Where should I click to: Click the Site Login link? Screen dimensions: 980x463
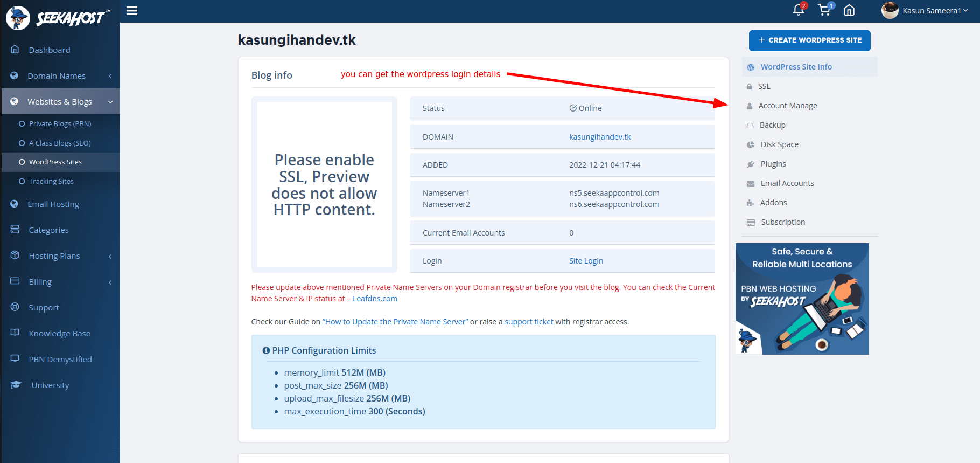(x=586, y=261)
